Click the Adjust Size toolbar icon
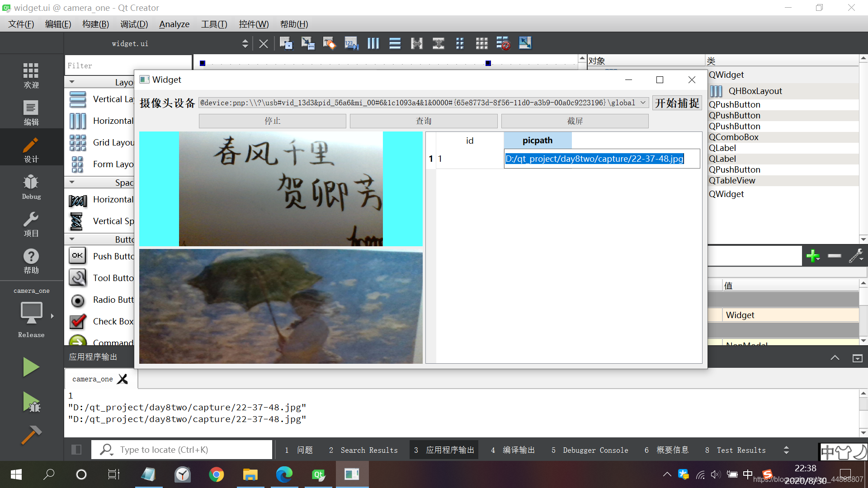The height and width of the screenshot is (488, 868). click(525, 43)
